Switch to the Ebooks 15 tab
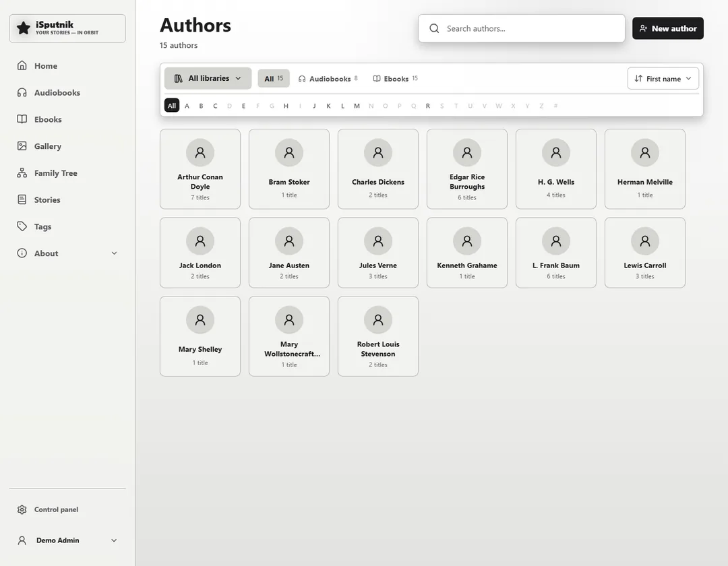The image size is (728, 566). click(x=396, y=78)
